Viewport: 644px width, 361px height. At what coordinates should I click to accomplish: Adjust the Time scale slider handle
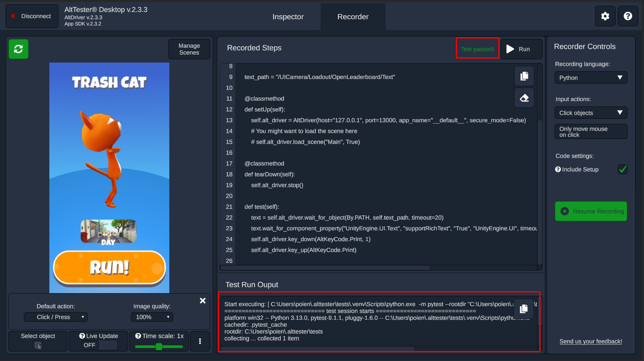pyautogui.click(x=159, y=347)
